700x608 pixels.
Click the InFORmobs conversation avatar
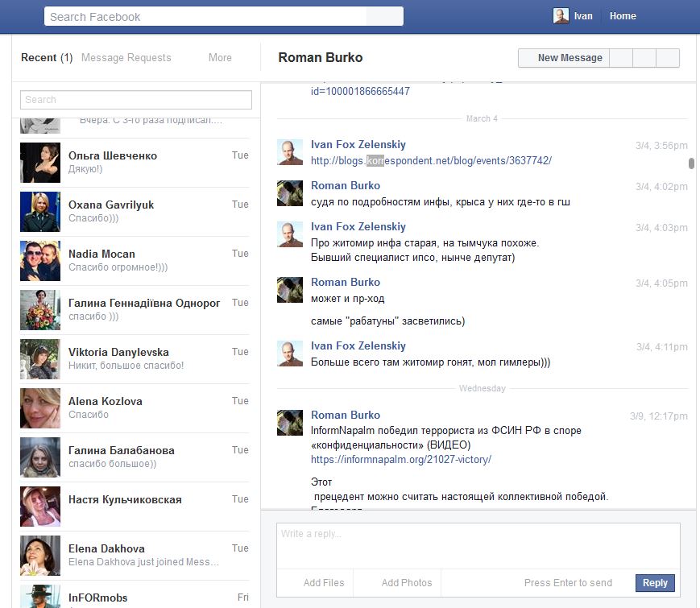(40, 596)
